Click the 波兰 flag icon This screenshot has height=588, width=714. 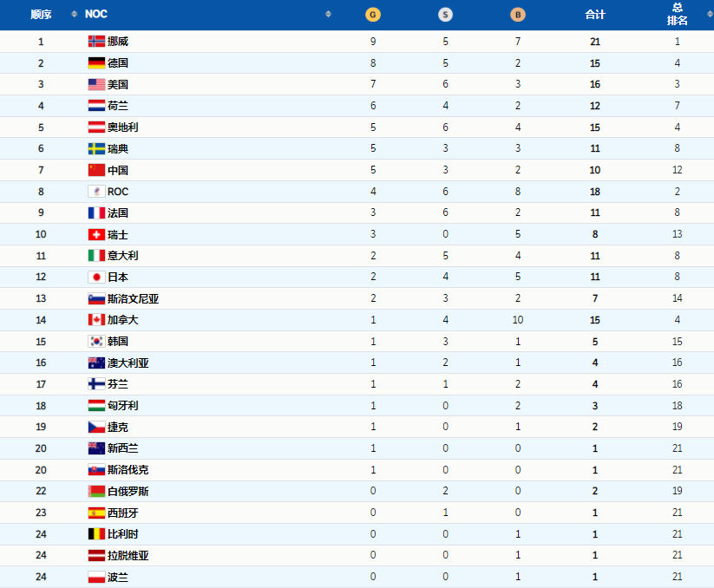[96, 578]
